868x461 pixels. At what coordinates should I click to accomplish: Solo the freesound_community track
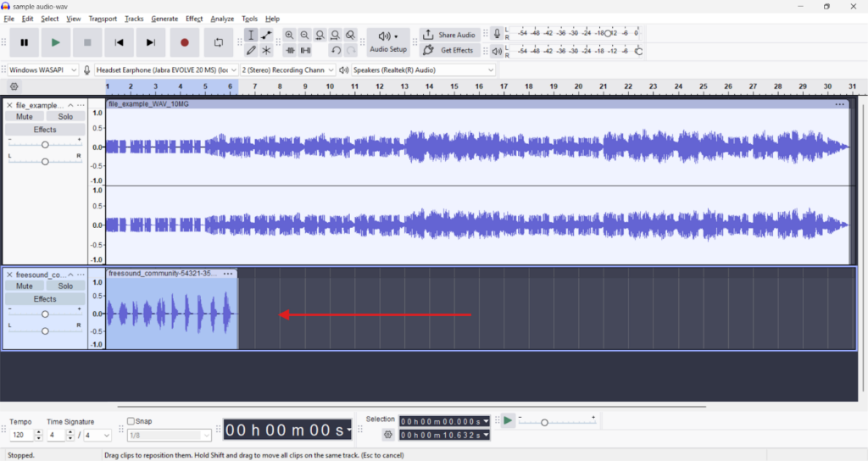(65, 286)
